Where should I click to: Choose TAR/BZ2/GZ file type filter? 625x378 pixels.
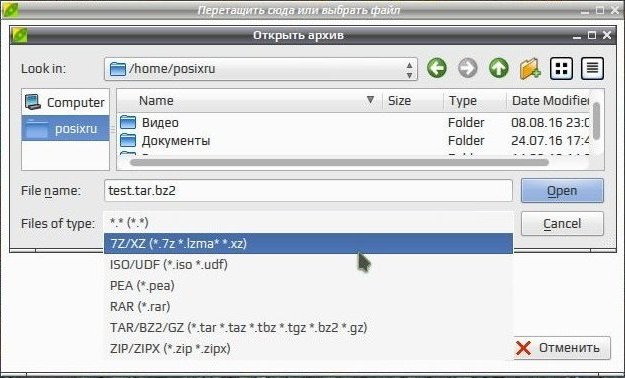coord(308,327)
